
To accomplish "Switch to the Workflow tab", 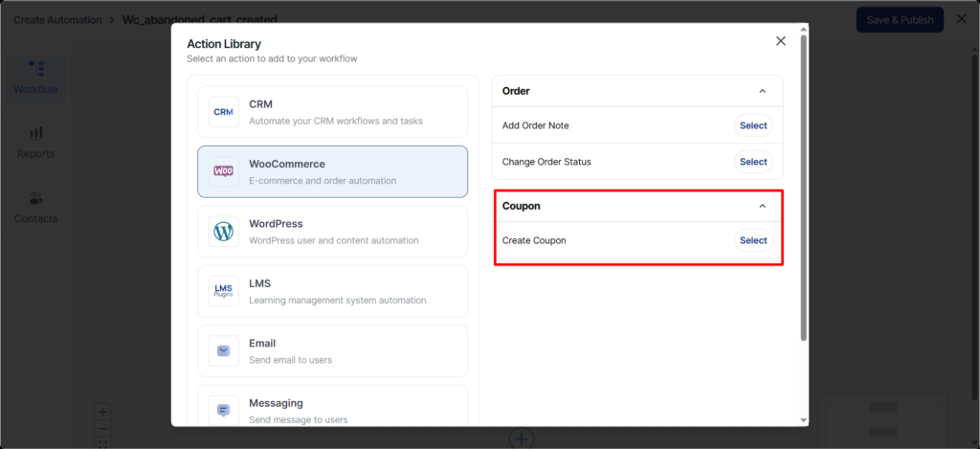I will pos(35,79).
